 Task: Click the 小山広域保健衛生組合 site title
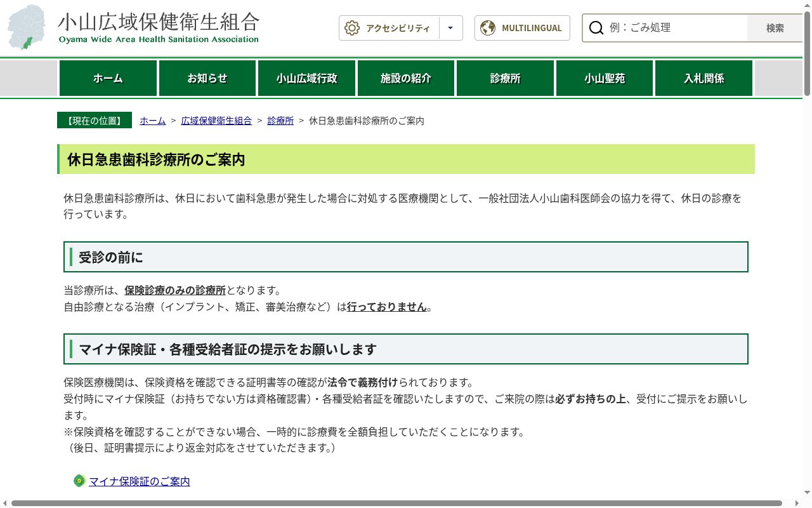(x=159, y=22)
